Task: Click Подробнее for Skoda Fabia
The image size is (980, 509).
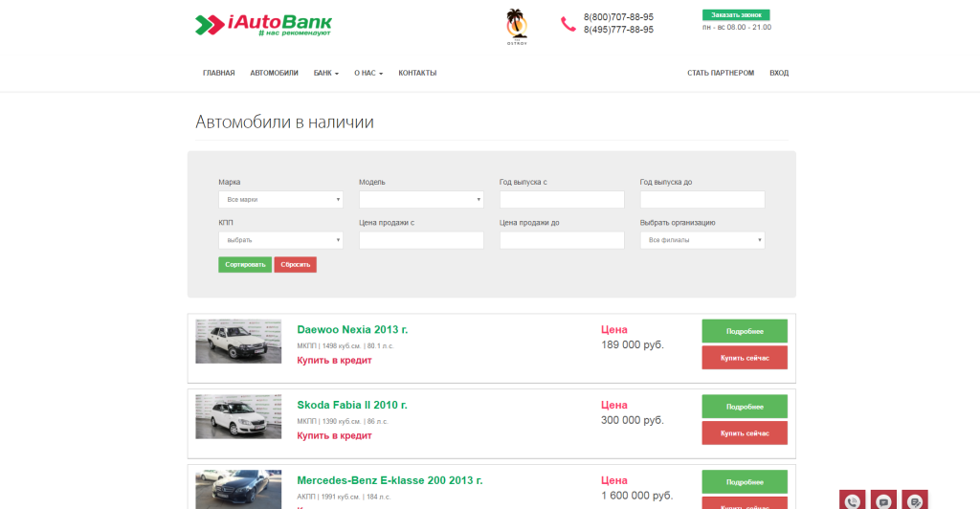Action: point(745,407)
